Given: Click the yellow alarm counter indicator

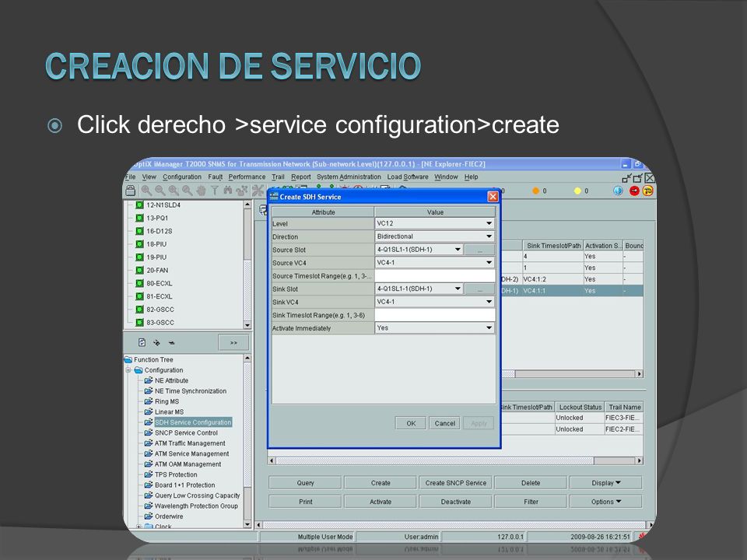Looking at the screenshot, I should pyautogui.click(x=577, y=191).
